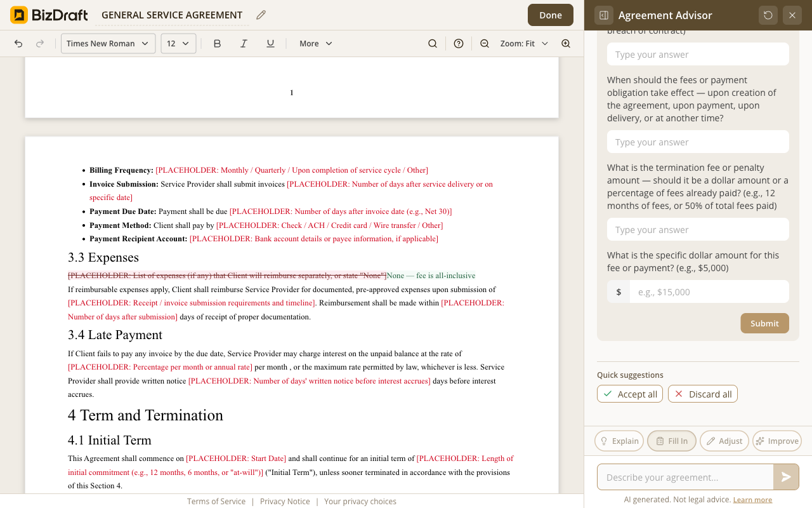Click the Payment Recipient Account placeholder
The image size is (812, 508).
tap(314, 239)
